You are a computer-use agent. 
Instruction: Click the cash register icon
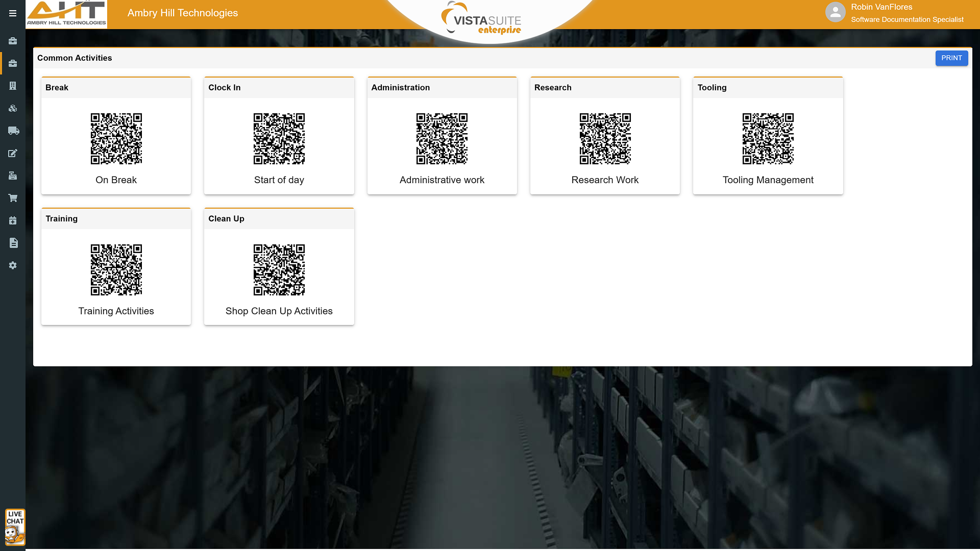tap(13, 176)
